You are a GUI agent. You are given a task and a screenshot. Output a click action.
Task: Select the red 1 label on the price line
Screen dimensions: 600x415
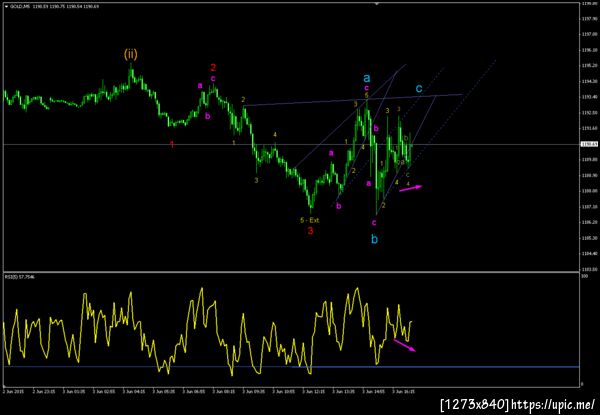(172, 144)
